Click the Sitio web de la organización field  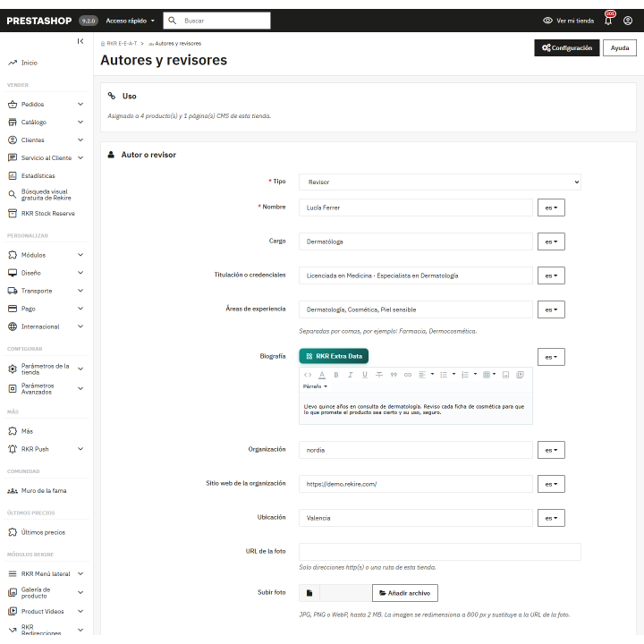(x=416, y=484)
